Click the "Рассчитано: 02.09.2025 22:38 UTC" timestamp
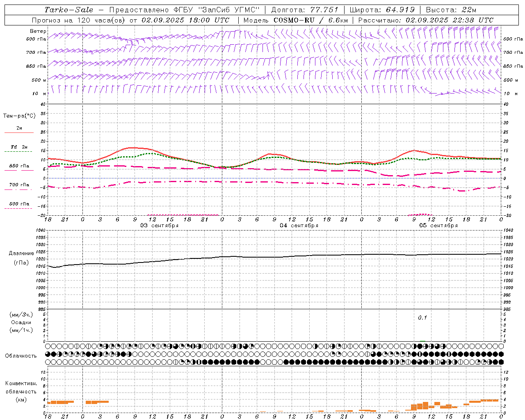Viewport: 525px width, 420px height. (x=426, y=20)
